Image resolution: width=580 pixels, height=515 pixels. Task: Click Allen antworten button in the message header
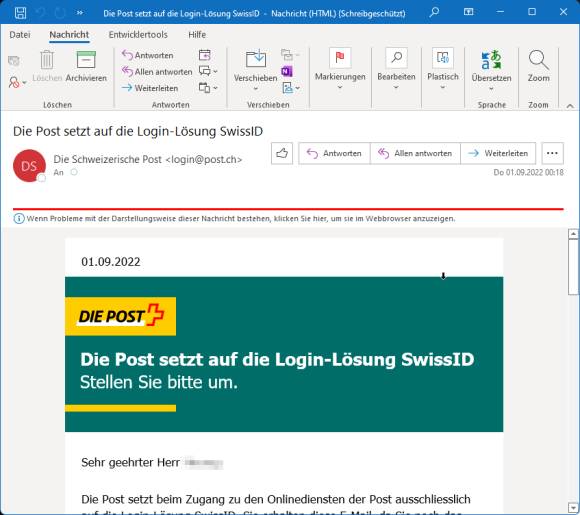pyautogui.click(x=415, y=153)
